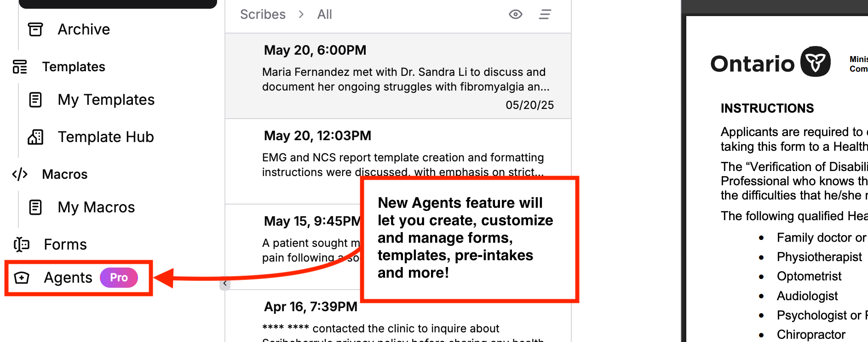Open the Template Hub building icon
This screenshot has height=342, width=868.
click(35, 137)
